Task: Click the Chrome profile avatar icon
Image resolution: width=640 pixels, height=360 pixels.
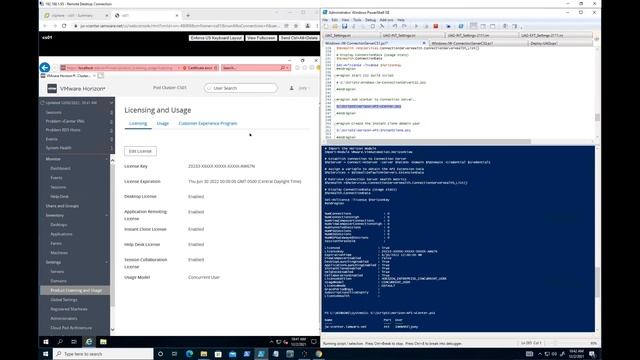Action: tap(308, 26)
